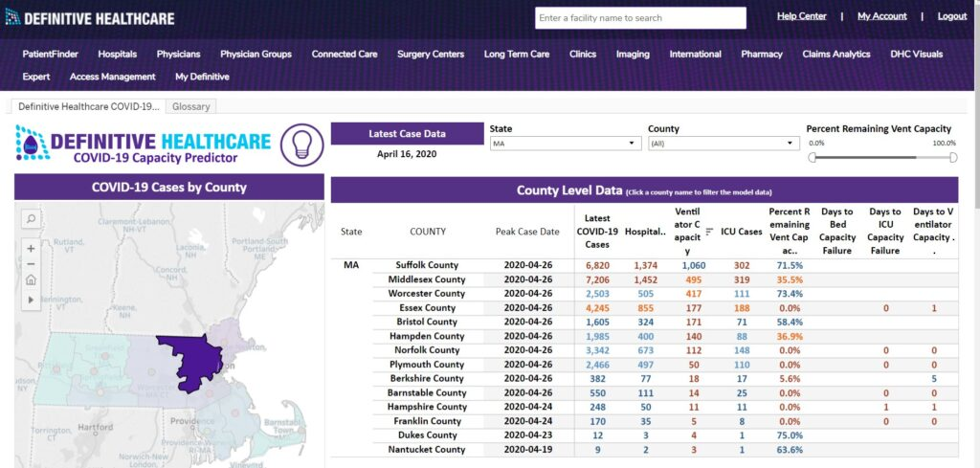Filter by Dukes County
This screenshot has width=980, height=468.
[427, 435]
